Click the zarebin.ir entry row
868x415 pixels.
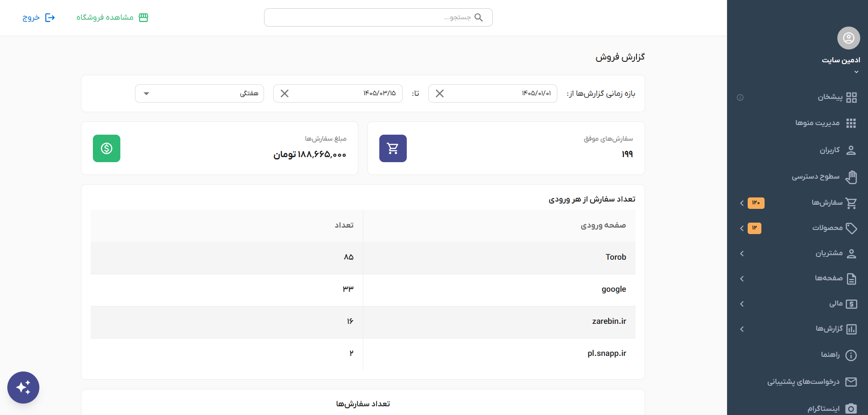tap(363, 322)
